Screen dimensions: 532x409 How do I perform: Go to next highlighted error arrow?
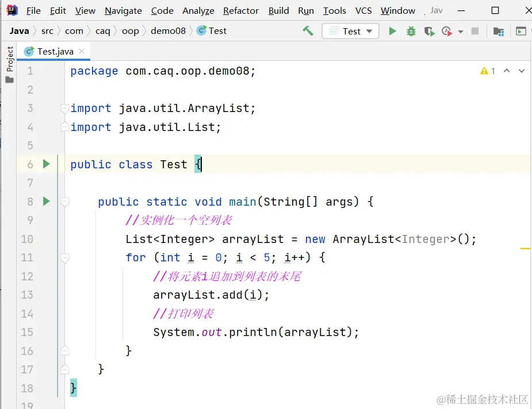(x=522, y=71)
